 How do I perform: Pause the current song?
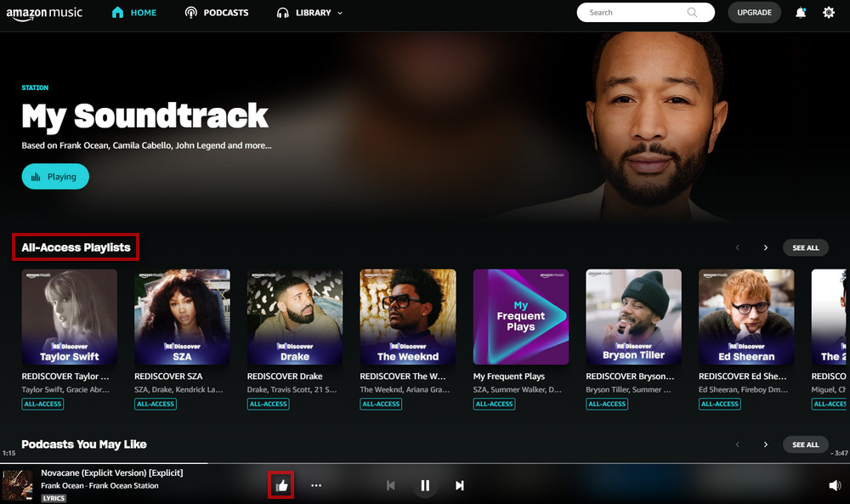(x=425, y=485)
